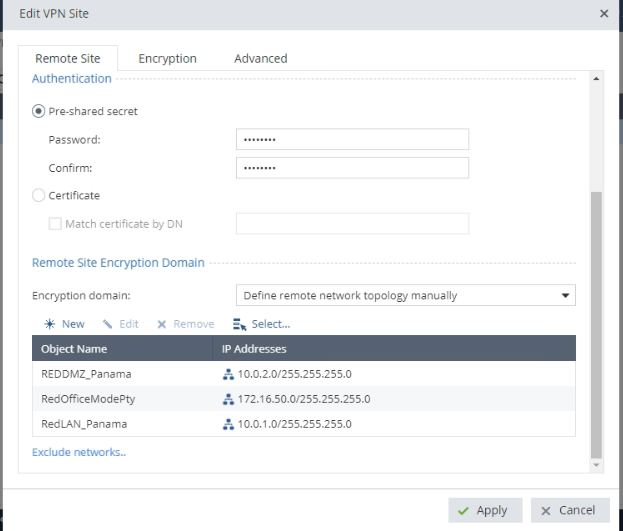Click the Remove X icon
The width and height of the screenshot is (623, 531).
click(x=161, y=324)
